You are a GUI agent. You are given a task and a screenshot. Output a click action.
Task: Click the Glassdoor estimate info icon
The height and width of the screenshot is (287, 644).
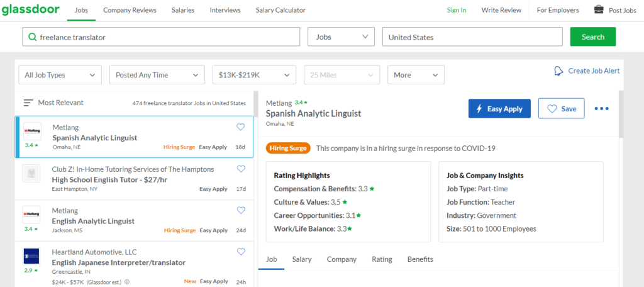tap(127, 282)
